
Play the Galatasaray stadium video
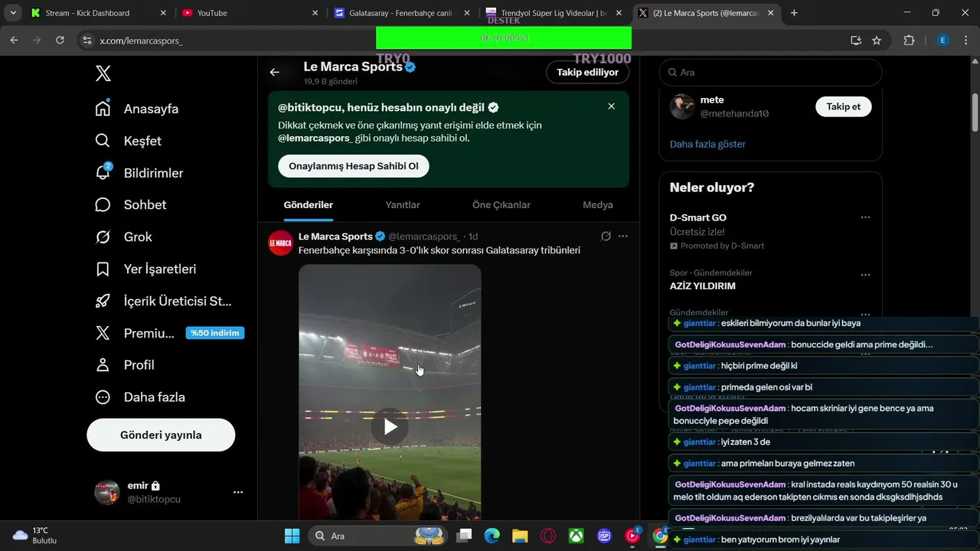click(390, 427)
